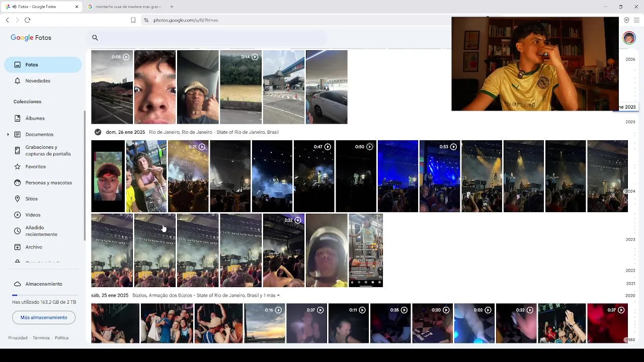
Task: Play the 0:50 concert video
Action: click(x=356, y=176)
